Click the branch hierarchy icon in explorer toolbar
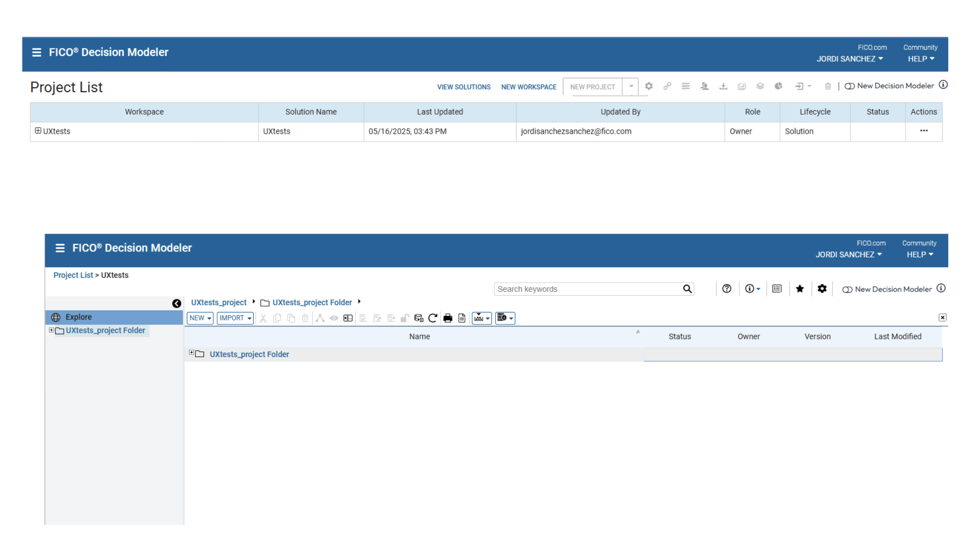 click(320, 318)
